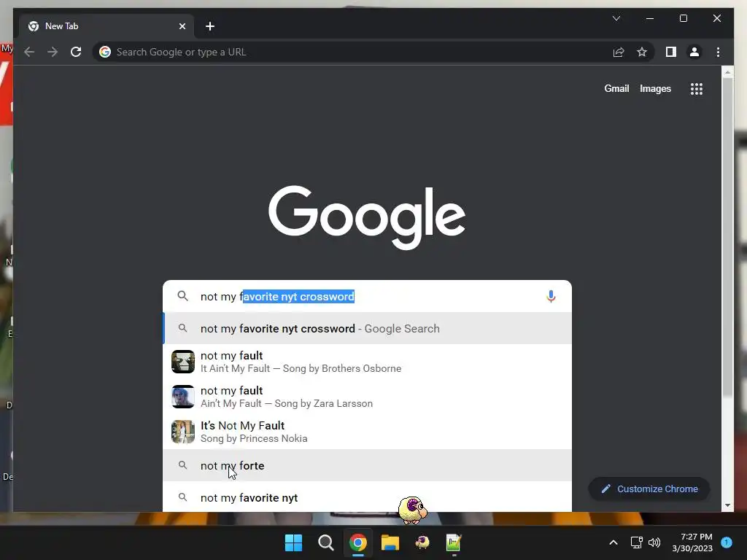Click Customize Chrome button
Screen dimensions: 747x560
[x=649, y=489]
